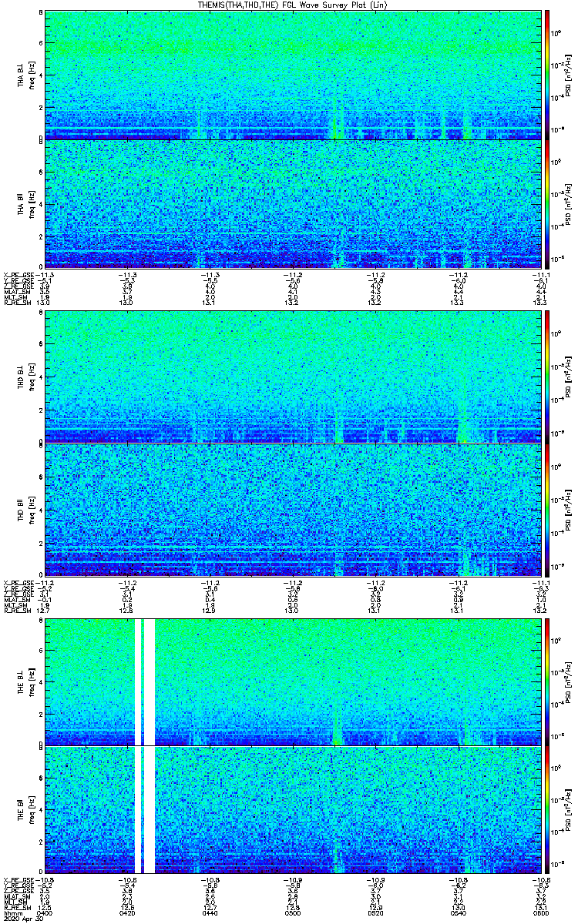Click the THA B-perpendicular freq [Hz] axis label
This screenshot has width=578, height=924.
coord(31,75)
